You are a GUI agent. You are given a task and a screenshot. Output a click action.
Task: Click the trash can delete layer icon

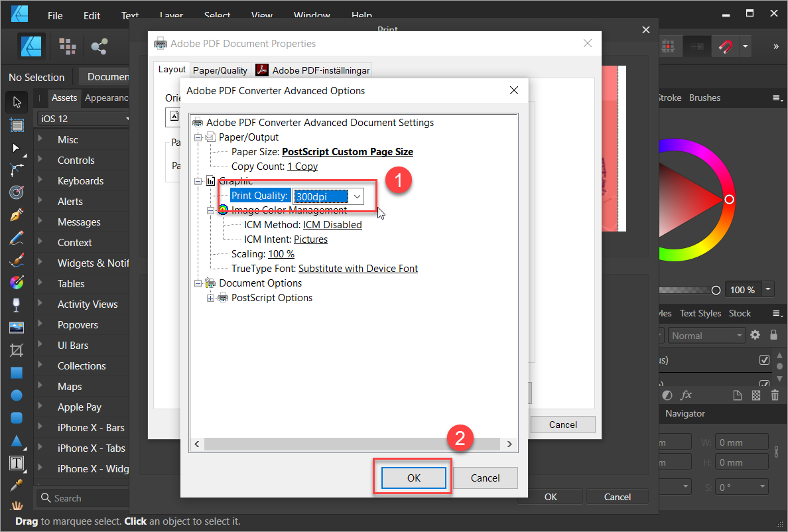(775, 395)
